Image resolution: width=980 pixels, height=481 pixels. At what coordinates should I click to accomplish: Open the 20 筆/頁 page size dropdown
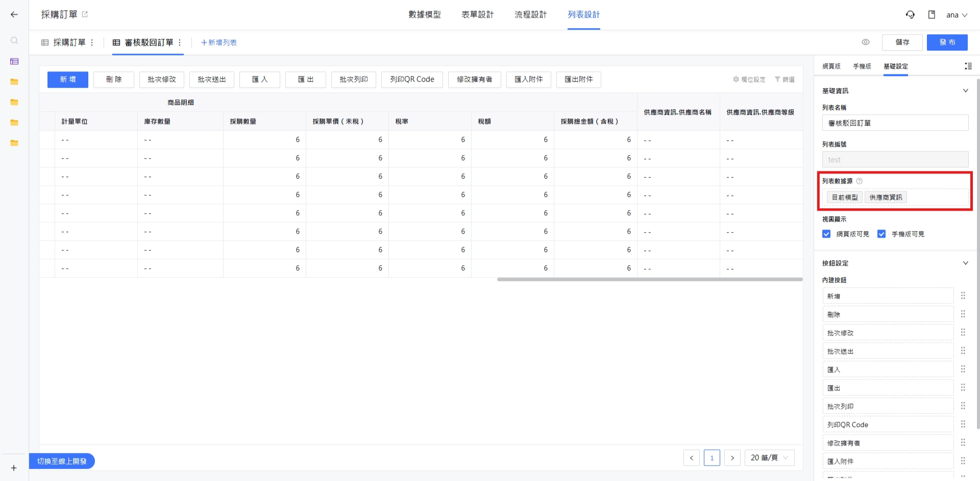click(x=770, y=458)
